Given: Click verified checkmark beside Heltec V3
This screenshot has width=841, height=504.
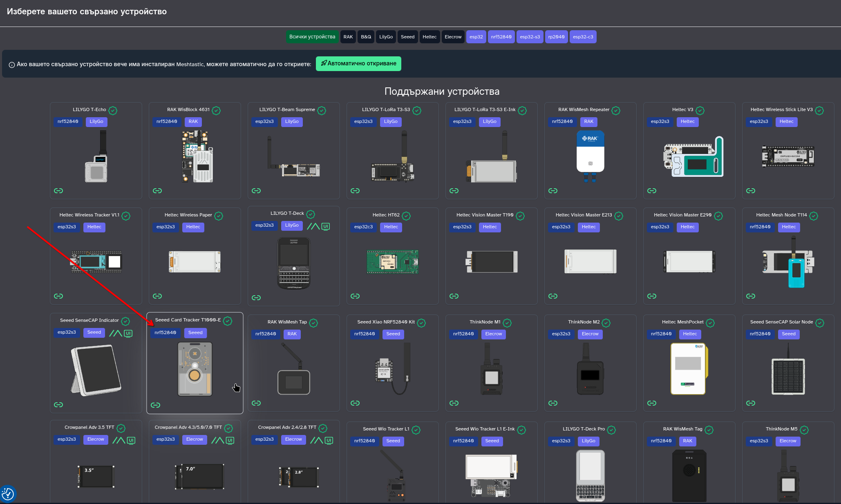Looking at the screenshot, I should click(x=700, y=111).
